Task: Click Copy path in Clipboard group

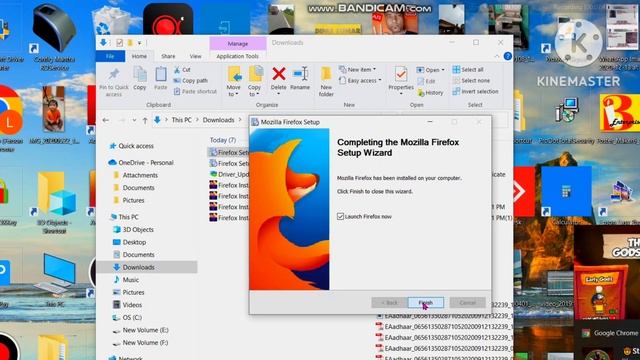Action: coord(191,80)
